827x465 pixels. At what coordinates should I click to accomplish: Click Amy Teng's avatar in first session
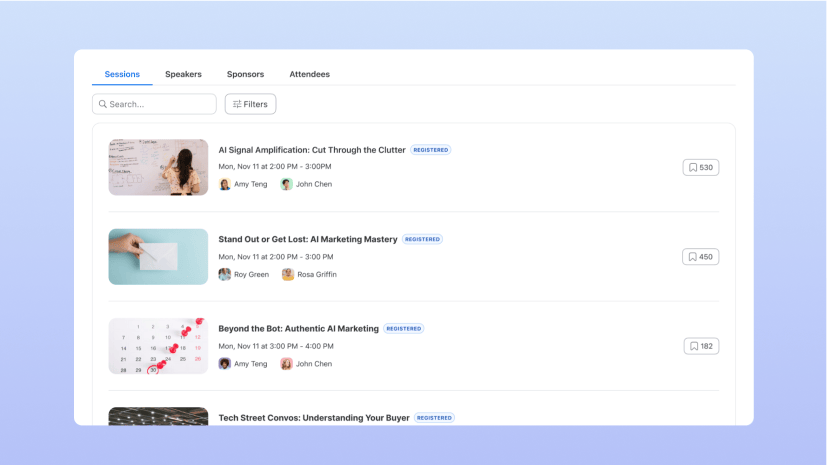[225, 184]
